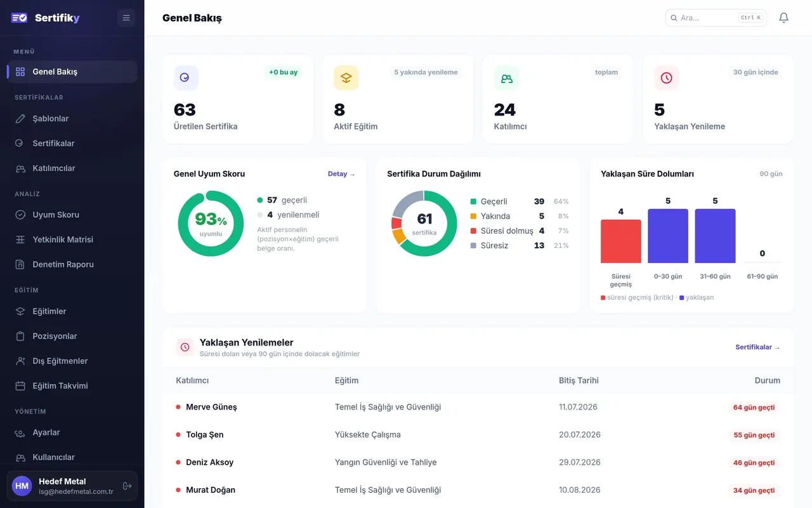Click the Denetim Raporu document icon

pos(20,264)
